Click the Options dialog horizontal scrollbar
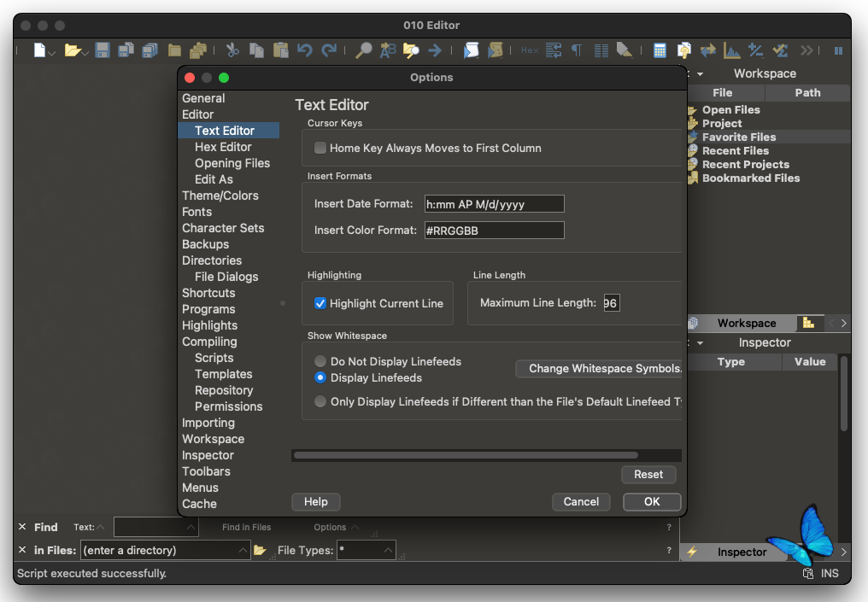868x602 pixels. coord(466,455)
